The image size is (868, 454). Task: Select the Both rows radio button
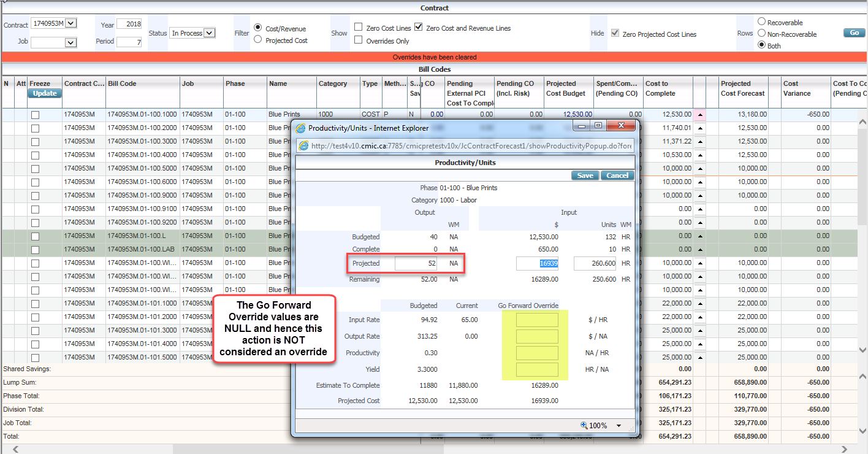[x=761, y=45]
